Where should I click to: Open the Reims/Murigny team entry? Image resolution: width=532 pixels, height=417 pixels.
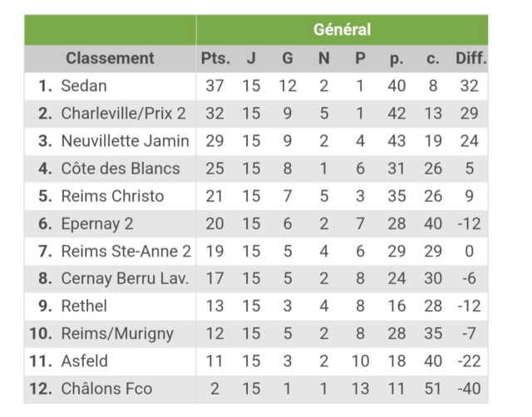coord(117,334)
